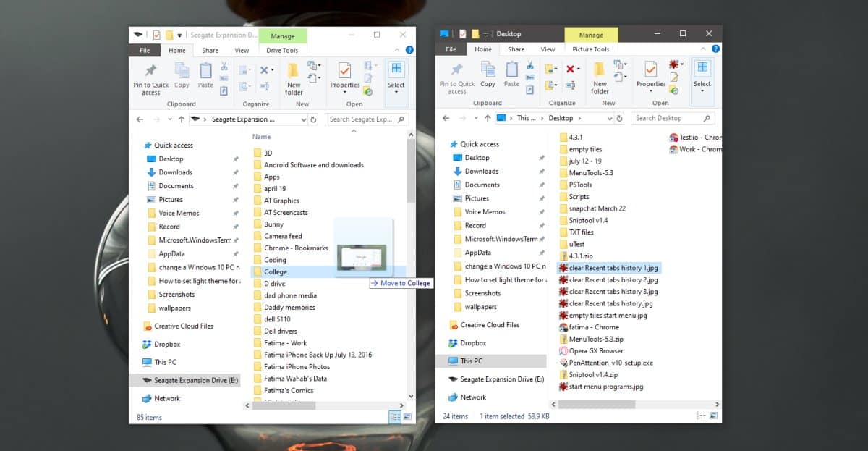Go back in the Desktop window
Image resolution: width=868 pixels, height=451 pixels.
(x=446, y=118)
